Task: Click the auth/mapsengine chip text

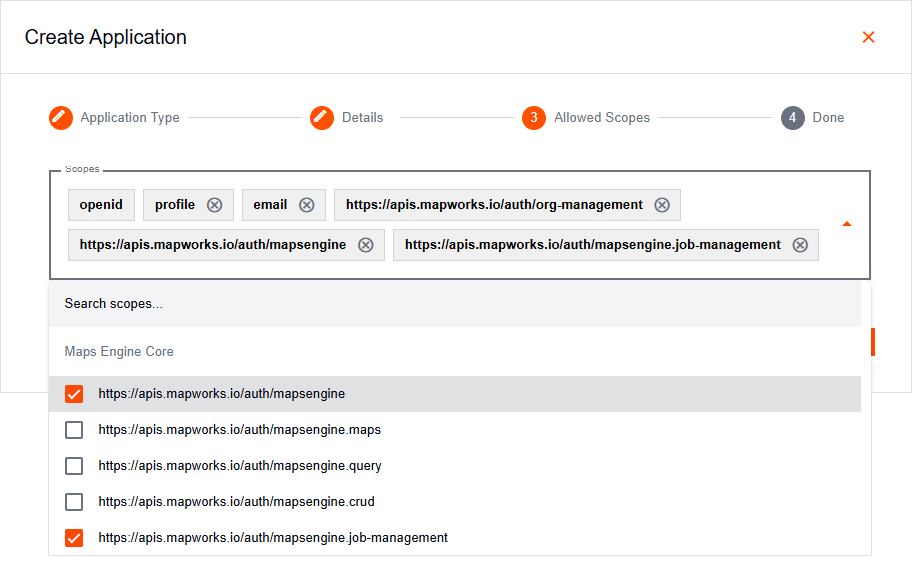Action: click(x=213, y=245)
